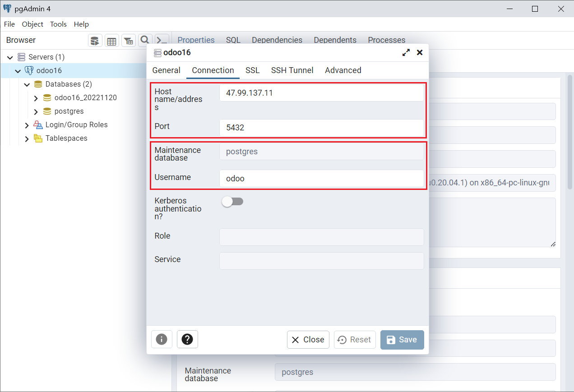This screenshot has width=574, height=392.
Task: Click the Login/Group Roles icon
Action: [x=38, y=125]
